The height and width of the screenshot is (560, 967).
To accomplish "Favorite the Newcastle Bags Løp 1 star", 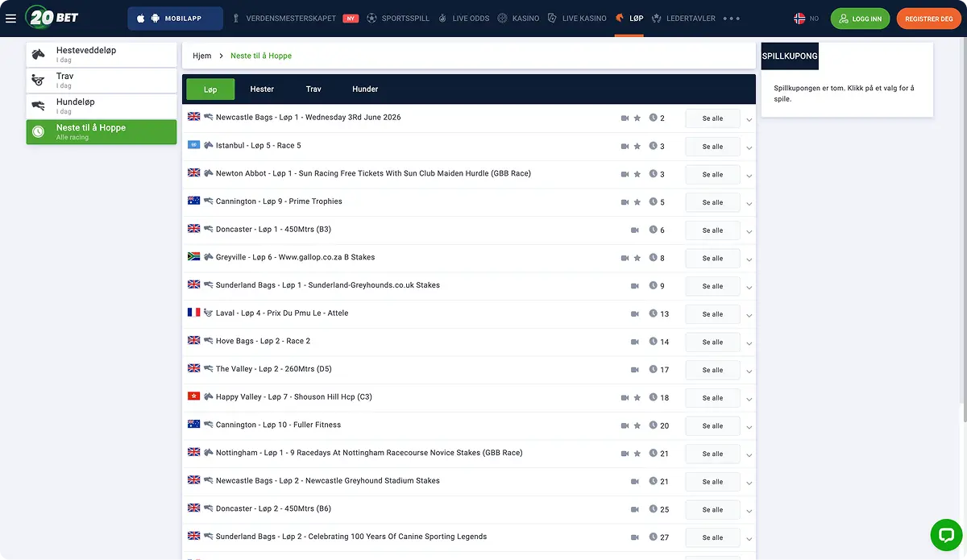I will tap(637, 118).
